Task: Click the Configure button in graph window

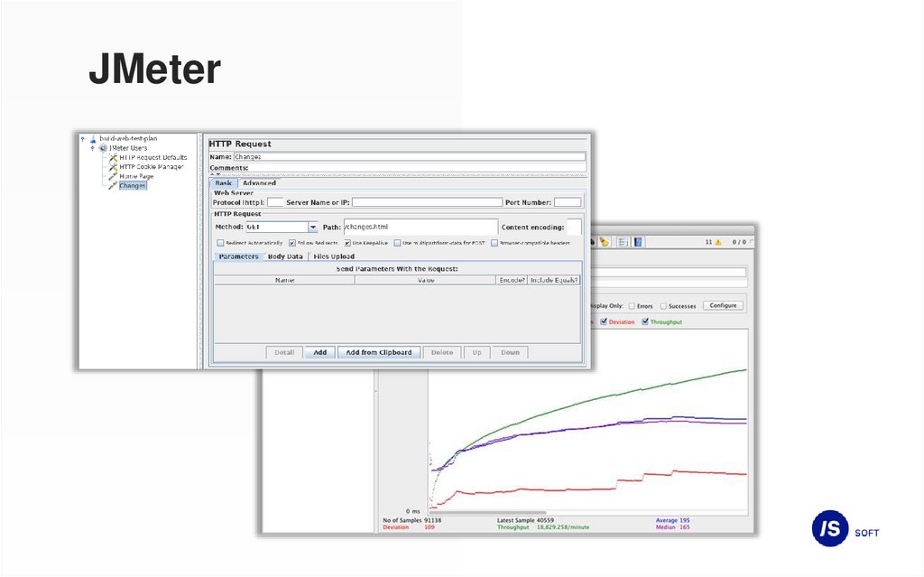Action: 723,305
